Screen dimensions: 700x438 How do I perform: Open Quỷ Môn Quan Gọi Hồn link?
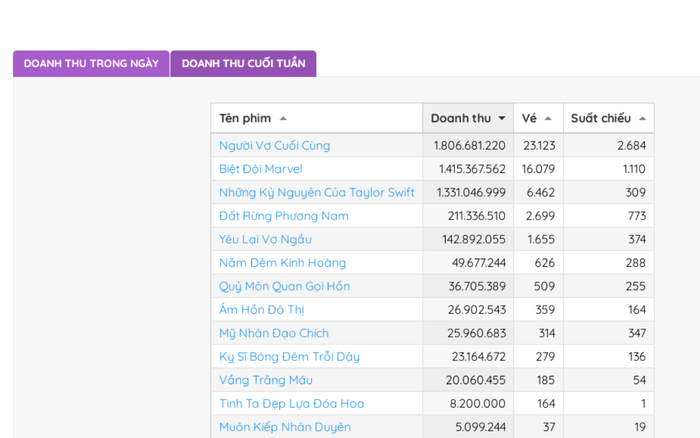(284, 286)
